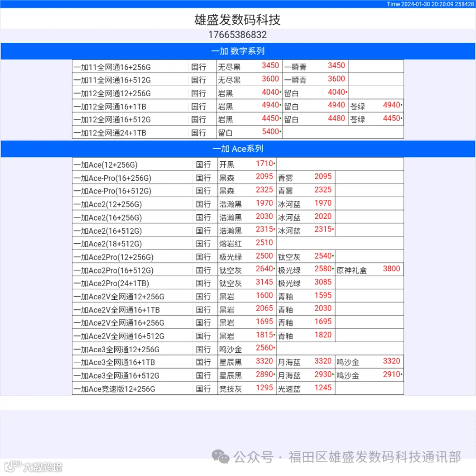Select the model name 一加Ace2V全网通16+256G
476x476 pixels.
119,323
